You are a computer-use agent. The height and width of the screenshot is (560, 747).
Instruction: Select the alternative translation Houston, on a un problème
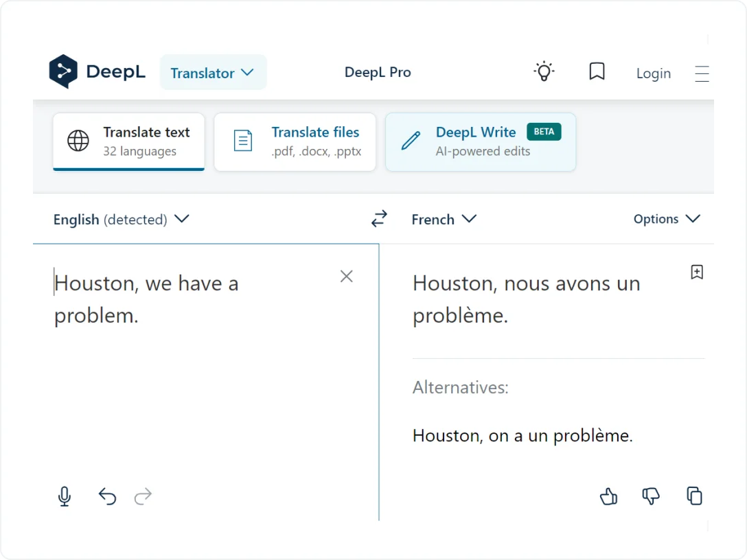point(522,435)
